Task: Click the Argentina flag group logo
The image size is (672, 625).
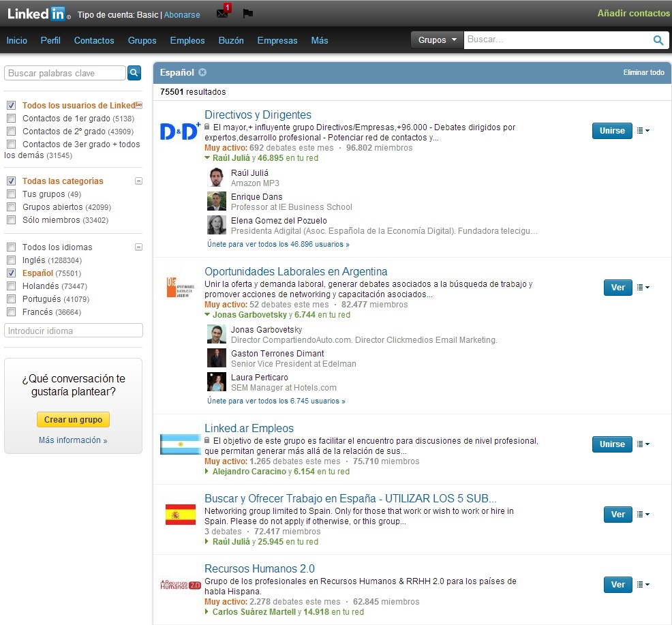Action: [x=180, y=444]
